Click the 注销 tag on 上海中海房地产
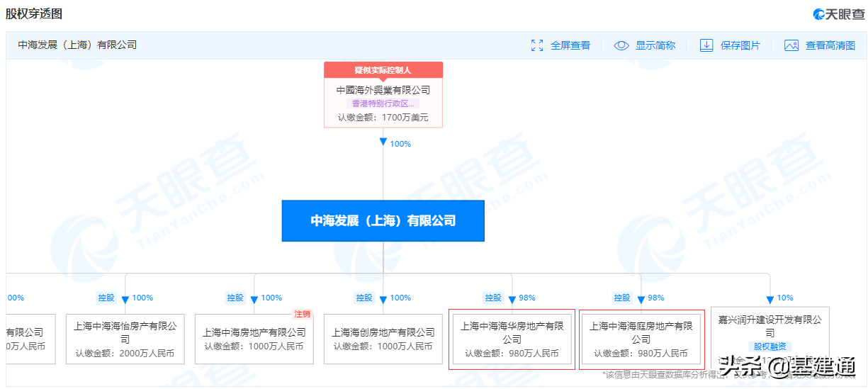Viewport: 868px width, 389px height. pos(303,314)
